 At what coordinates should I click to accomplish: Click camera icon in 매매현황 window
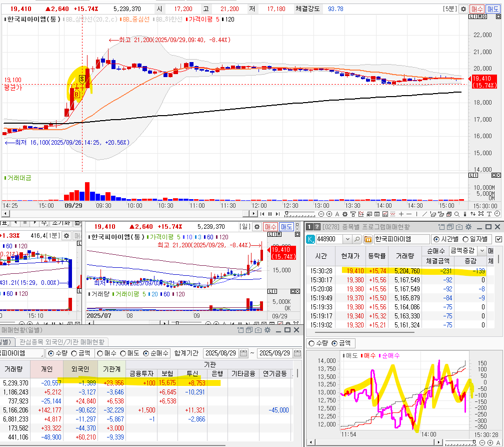[x=258, y=330]
